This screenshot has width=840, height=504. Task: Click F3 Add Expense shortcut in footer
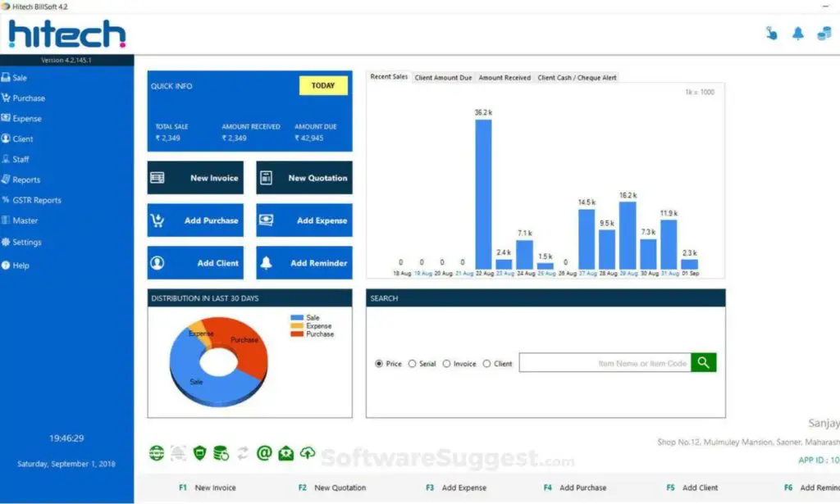pyautogui.click(x=456, y=488)
